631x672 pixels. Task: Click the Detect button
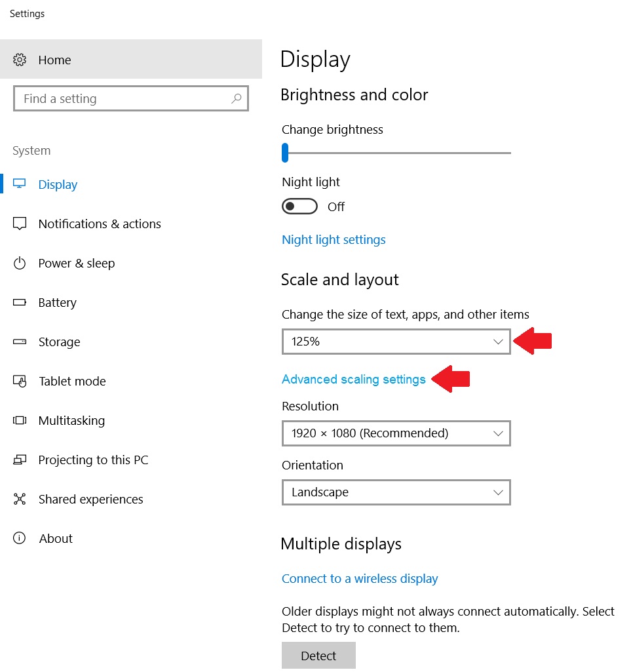click(x=318, y=656)
